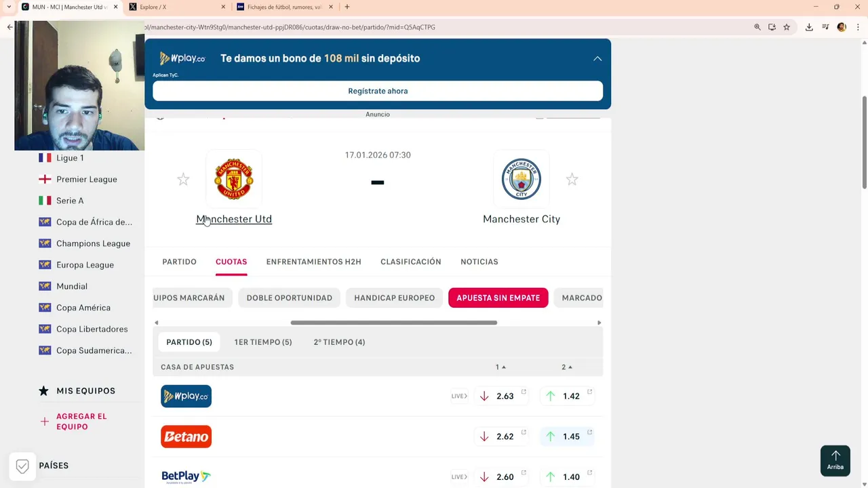Viewport: 868px width, 488px height.
Task: Open Chrome profile avatar
Action: click(842, 27)
